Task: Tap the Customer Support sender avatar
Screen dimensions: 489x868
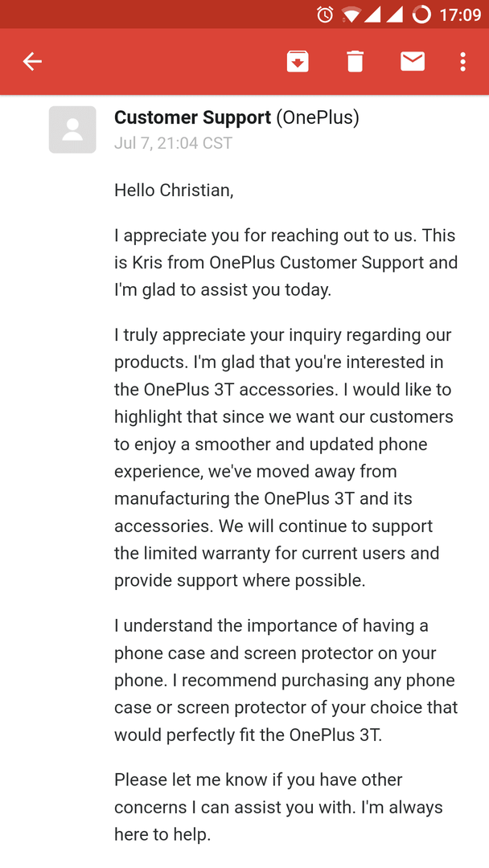Action: click(x=72, y=129)
